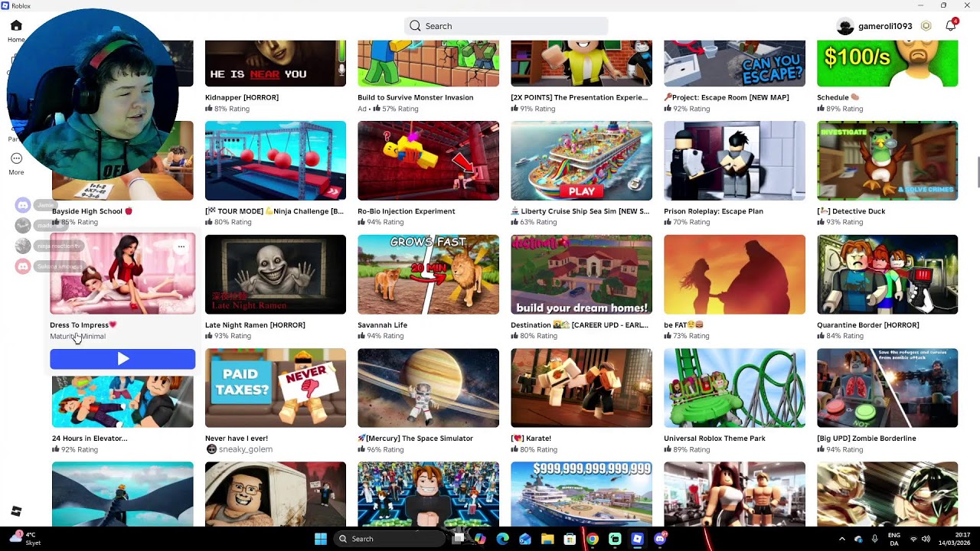Screen dimensions: 980x551
Task: Open Ro-Bio Injection Experiment title
Action: (x=407, y=211)
